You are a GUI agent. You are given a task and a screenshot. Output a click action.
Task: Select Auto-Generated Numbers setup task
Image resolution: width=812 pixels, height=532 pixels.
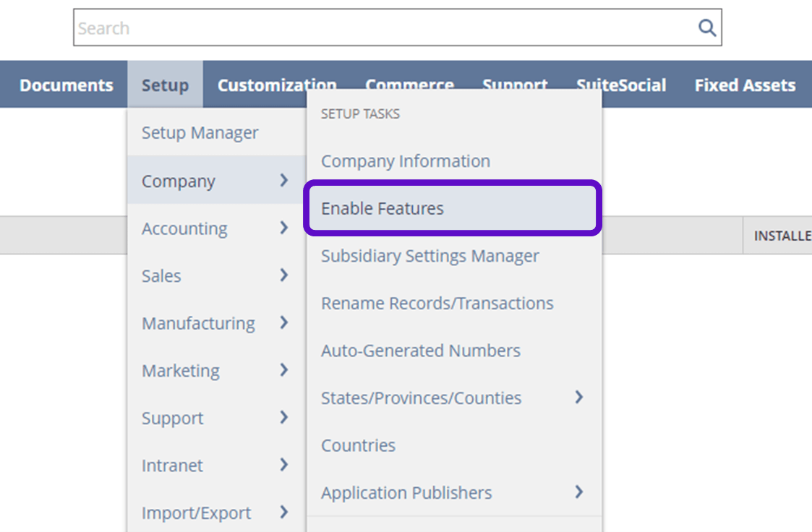pos(421,351)
